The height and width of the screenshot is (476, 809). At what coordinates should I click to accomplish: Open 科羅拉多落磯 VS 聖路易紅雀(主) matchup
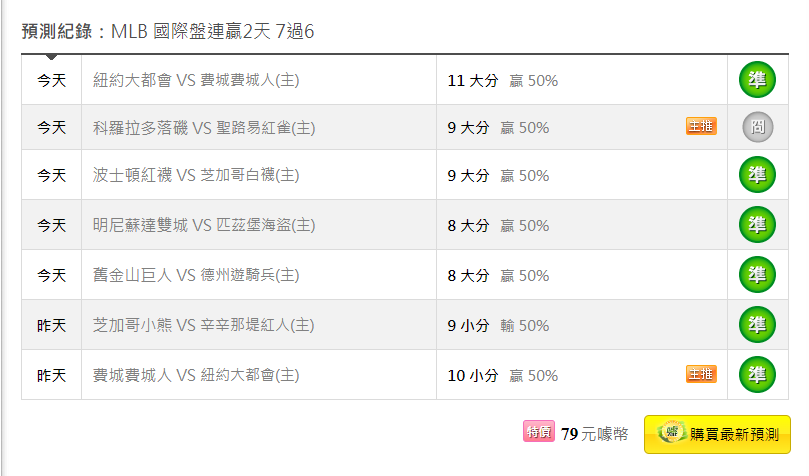tap(204, 128)
